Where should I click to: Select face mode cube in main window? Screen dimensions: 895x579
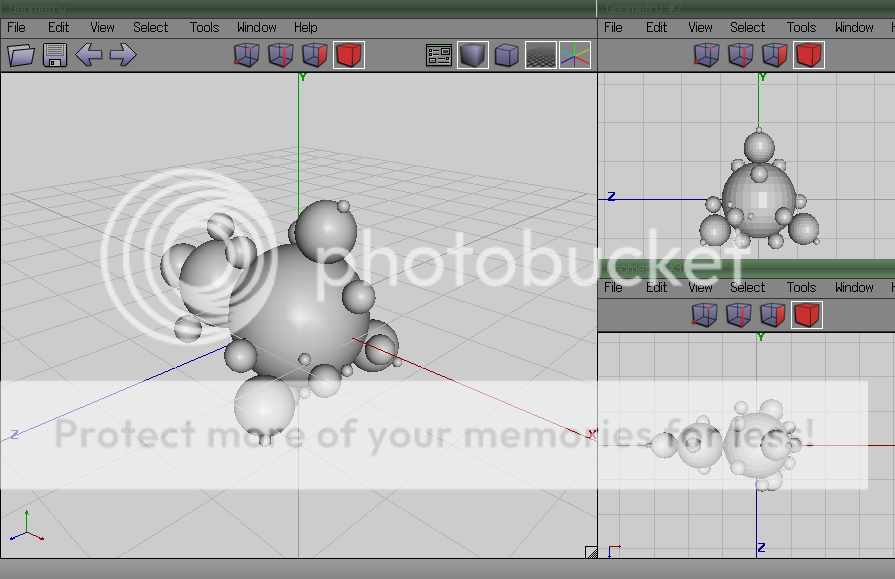(x=315, y=55)
